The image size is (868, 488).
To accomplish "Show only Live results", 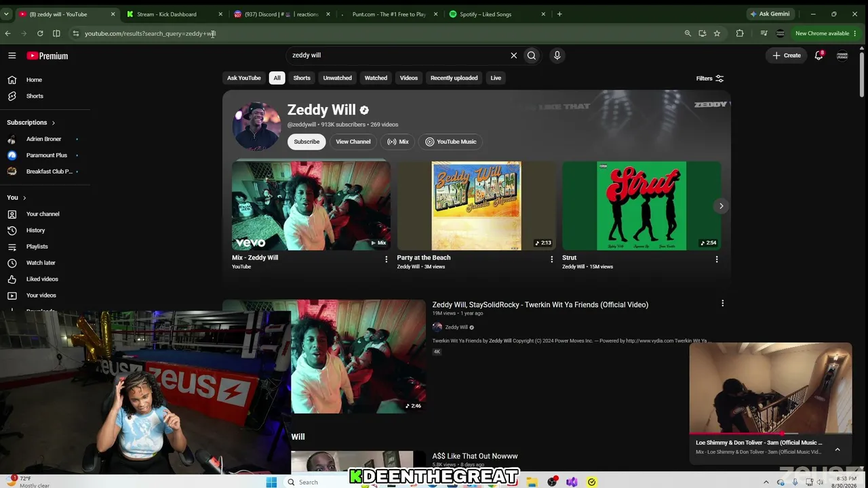I will [x=496, y=78].
